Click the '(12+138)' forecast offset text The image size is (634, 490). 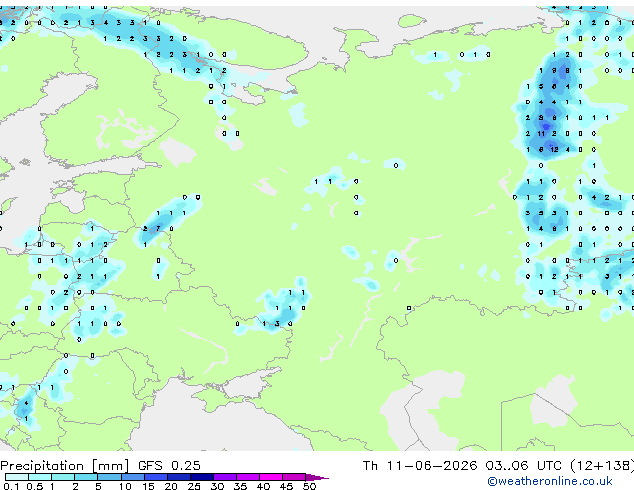click(x=602, y=466)
